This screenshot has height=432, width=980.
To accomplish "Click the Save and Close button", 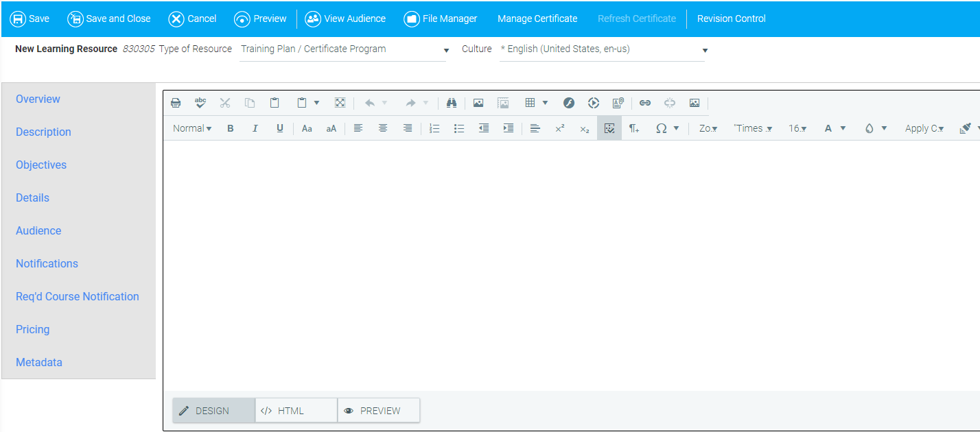I will 109,19.
